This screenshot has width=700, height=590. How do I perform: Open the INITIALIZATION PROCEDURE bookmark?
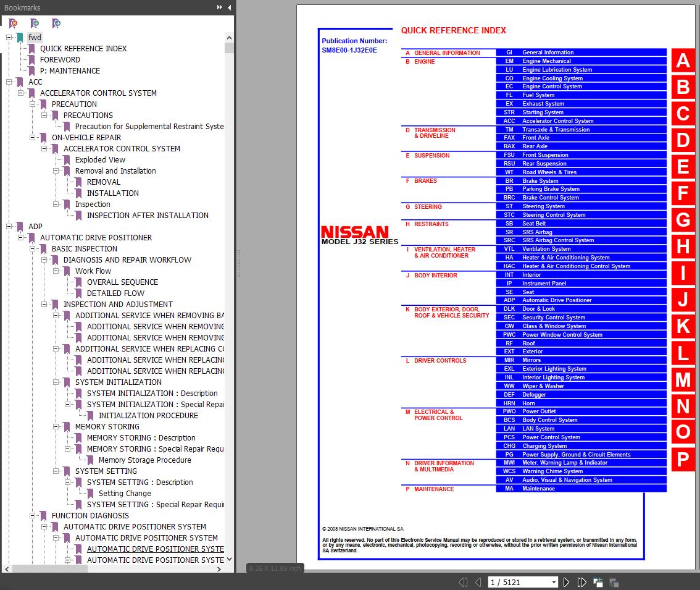tap(148, 415)
